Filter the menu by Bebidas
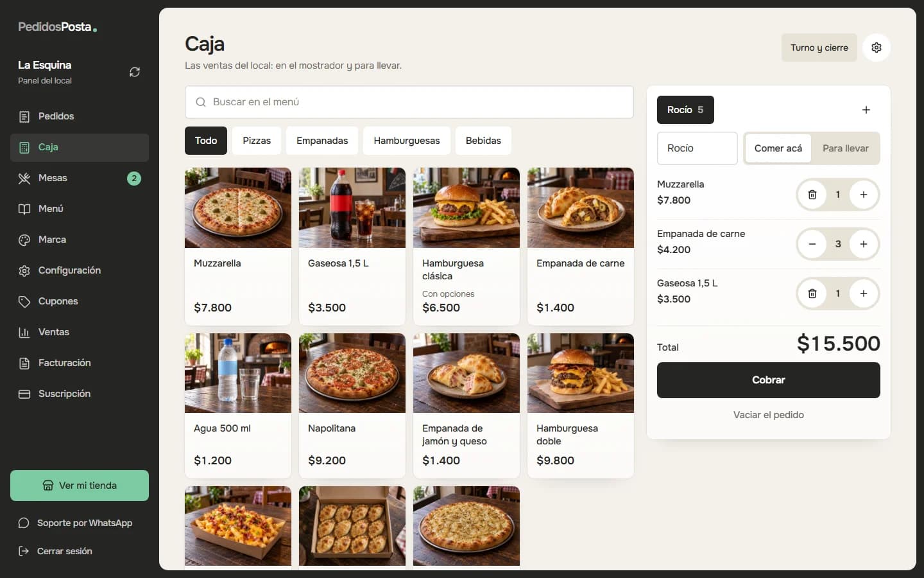The height and width of the screenshot is (578, 924). coord(483,141)
